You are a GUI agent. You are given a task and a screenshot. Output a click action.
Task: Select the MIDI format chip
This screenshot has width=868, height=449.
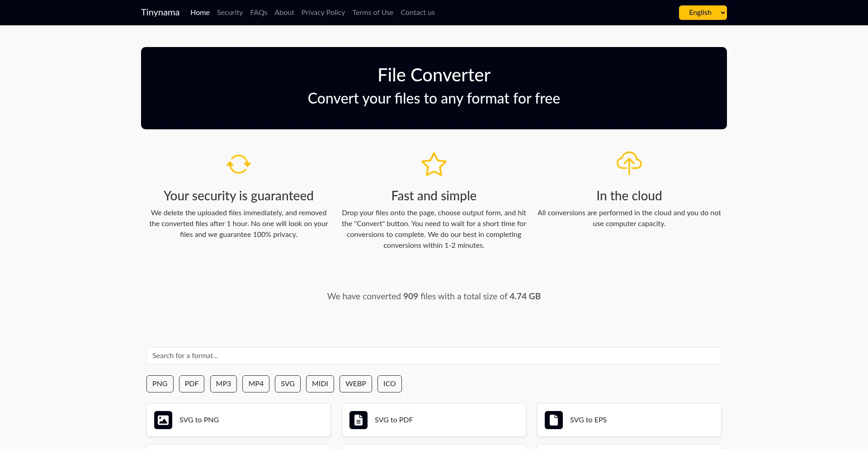320,383
